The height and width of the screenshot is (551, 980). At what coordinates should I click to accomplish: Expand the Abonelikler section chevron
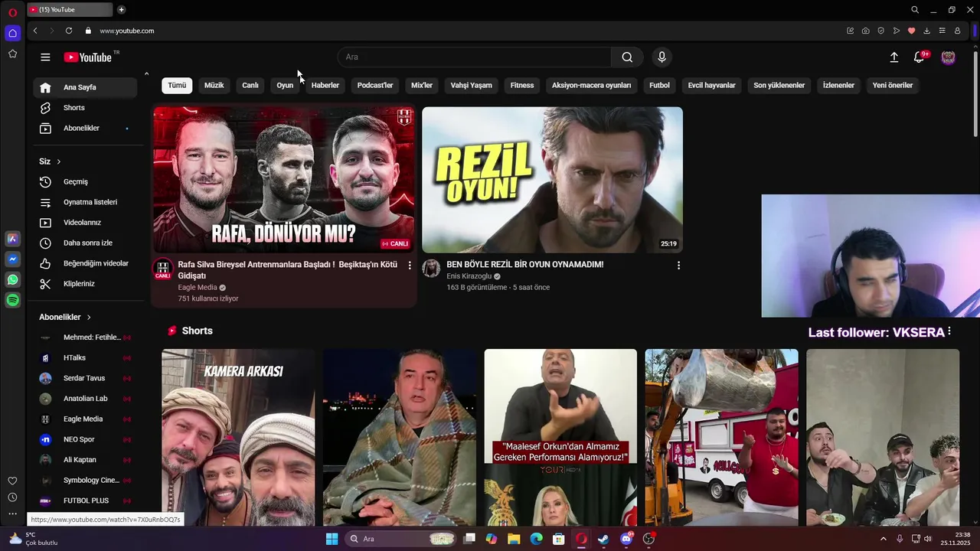coord(89,317)
